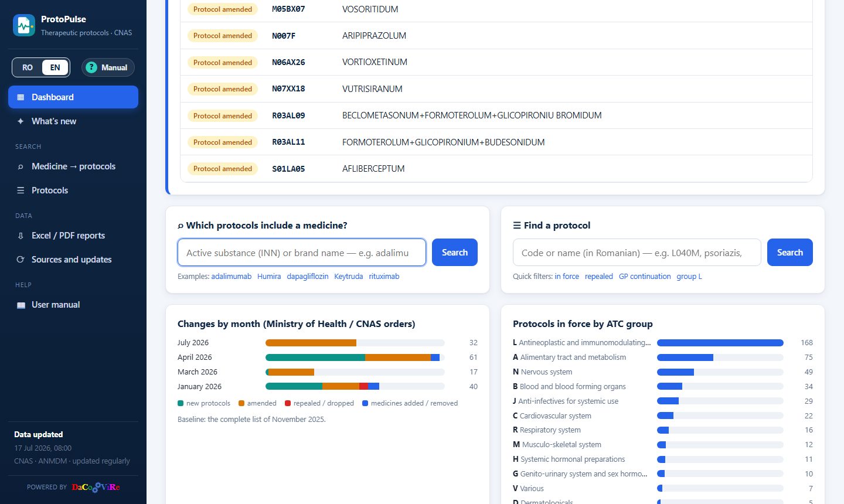
Task: Click the L Antineoplastic group progress bar
Action: pos(720,343)
